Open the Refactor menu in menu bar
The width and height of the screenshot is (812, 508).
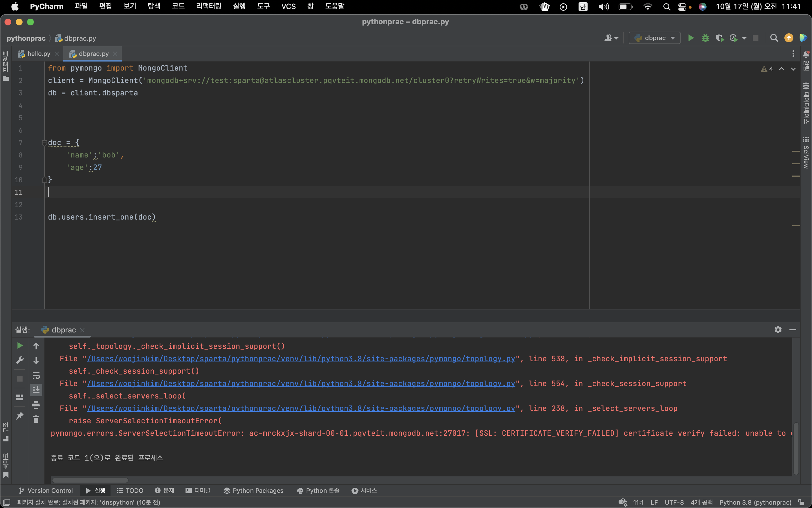[208, 6]
